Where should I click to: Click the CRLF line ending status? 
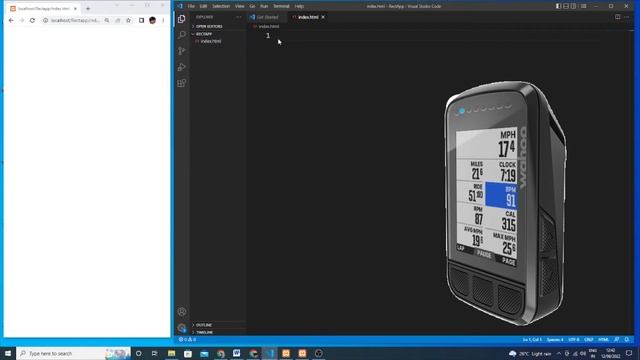click(589, 340)
